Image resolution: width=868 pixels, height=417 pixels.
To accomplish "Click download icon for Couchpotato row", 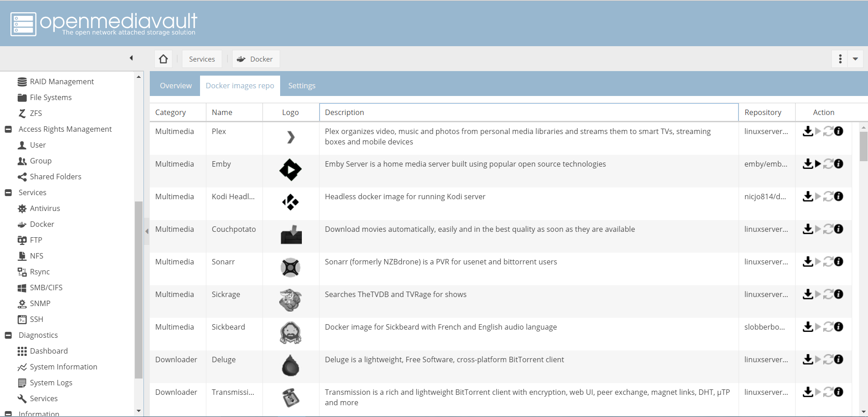I will click(x=808, y=229).
